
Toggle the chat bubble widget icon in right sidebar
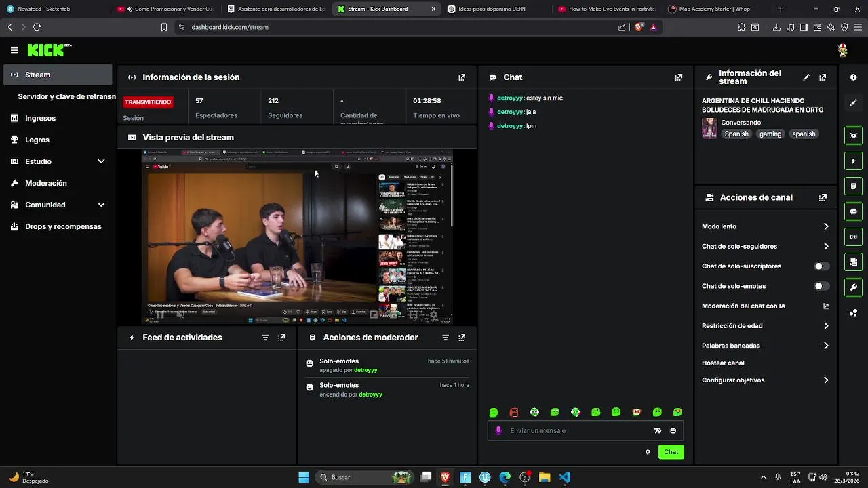pos(853,211)
